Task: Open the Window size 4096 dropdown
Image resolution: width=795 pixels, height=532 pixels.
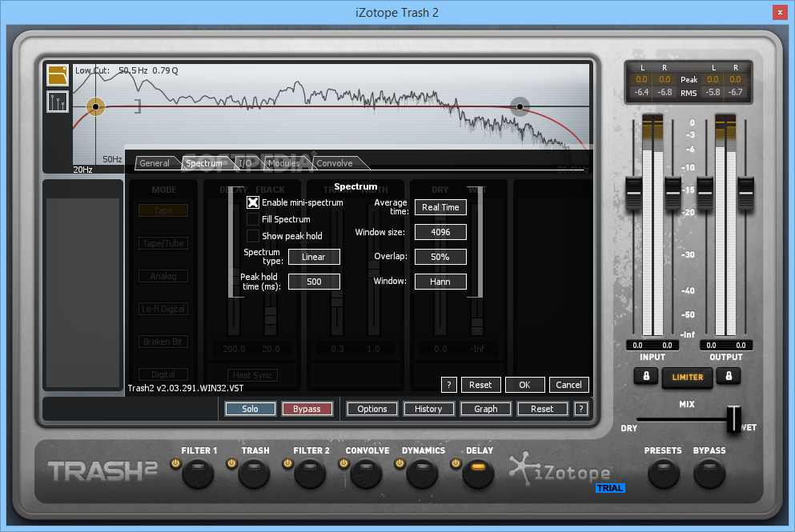Action: [x=440, y=232]
